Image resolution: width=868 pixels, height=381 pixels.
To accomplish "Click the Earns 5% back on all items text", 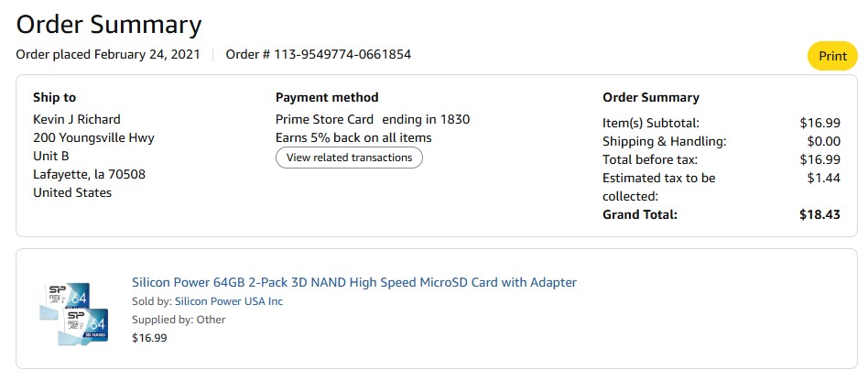I will (x=353, y=137).
